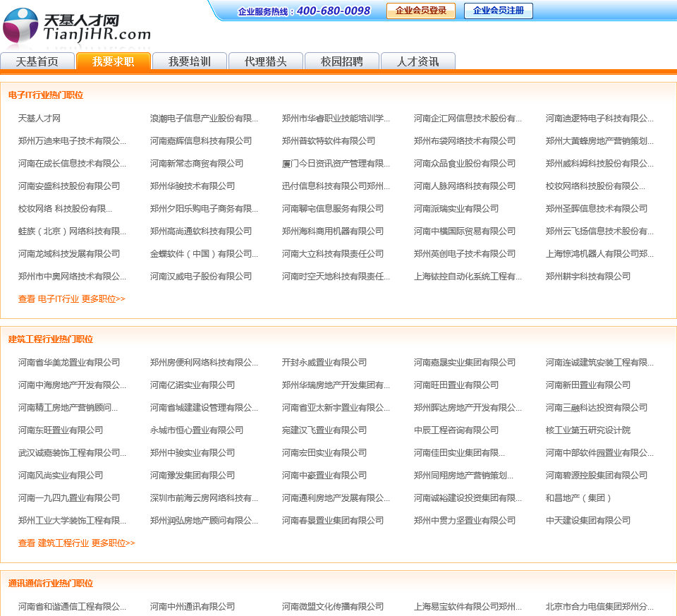Screen dimensions: 677x616
Task: Open 河南龙域科技发展有限公司
Action: (69, 253)
